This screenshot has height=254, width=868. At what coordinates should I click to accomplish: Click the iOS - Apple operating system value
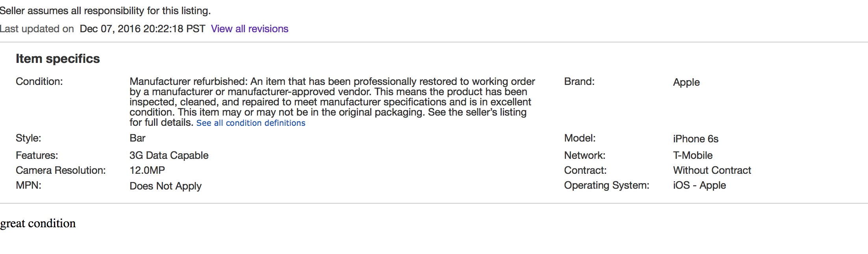pyautogui.click(x=699, y=186)
